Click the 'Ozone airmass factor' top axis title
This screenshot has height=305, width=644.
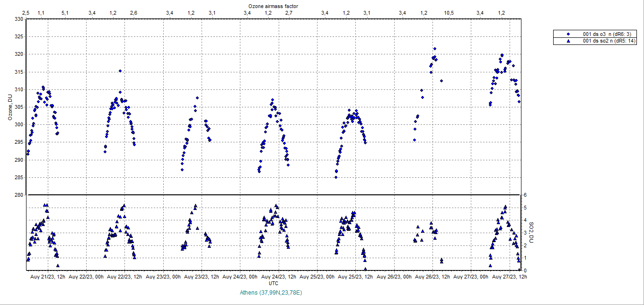coord(273,6)
